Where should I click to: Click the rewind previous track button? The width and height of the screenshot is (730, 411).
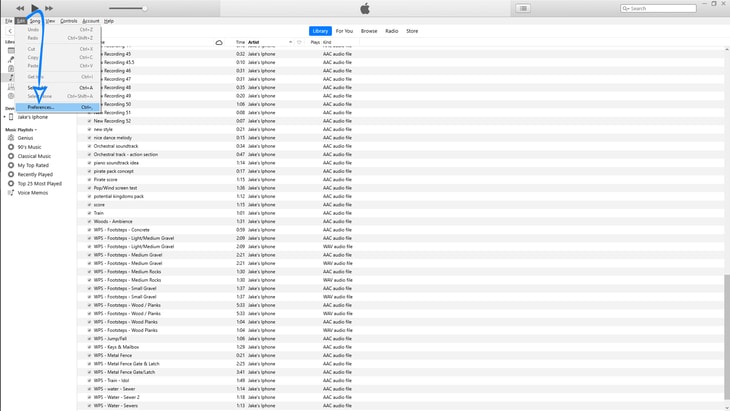(x=20, y=8)
